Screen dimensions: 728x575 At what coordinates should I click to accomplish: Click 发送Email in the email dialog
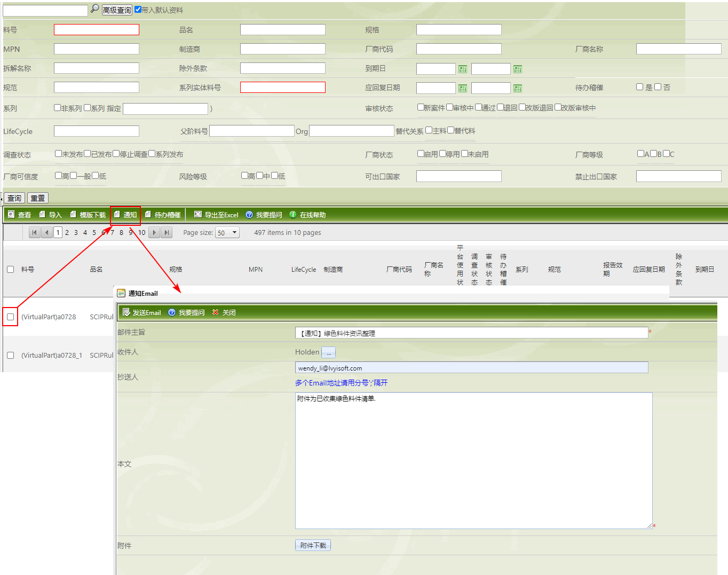[141, 312]
